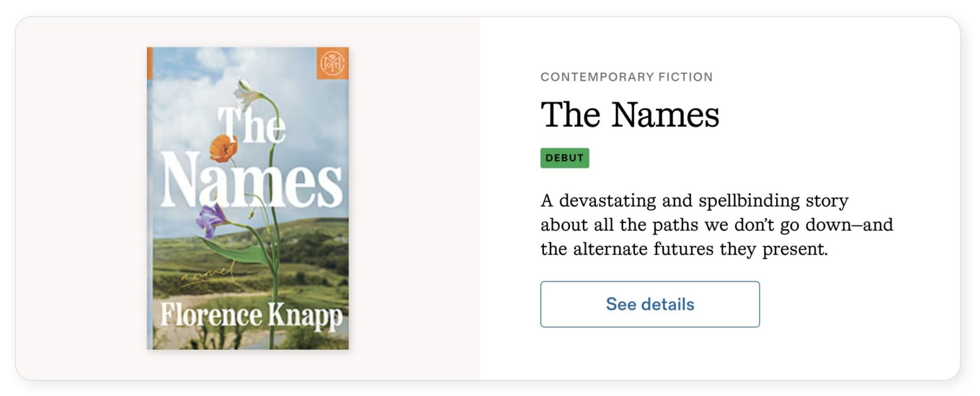The image size is (980, 396).
Task: Click the green DEBUT badge
Action: tap(564, 158)
